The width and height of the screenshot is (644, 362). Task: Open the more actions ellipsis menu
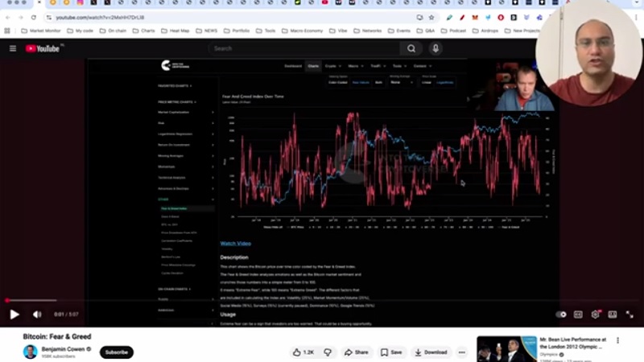(x=462, y=352)
